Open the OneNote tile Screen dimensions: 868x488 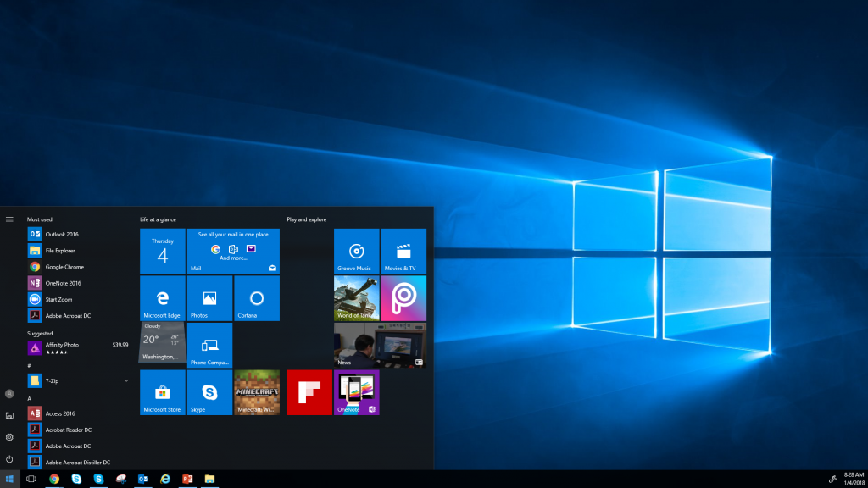pyautogui.click(x=357, y=392)
